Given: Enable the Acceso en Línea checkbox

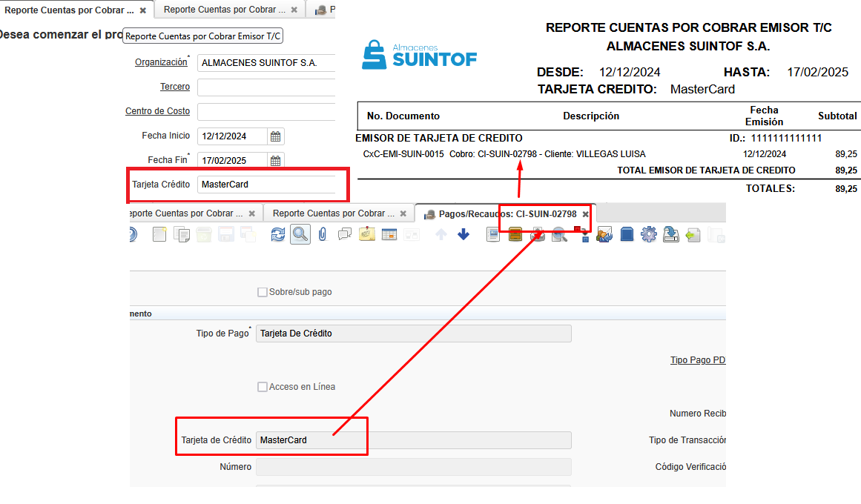Looking at the screenshot, I should 262,387.
